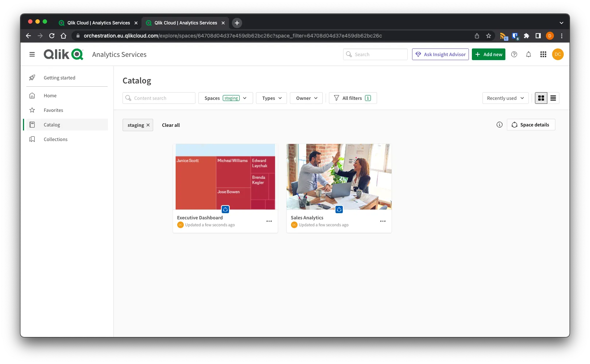Viewport: 590px width, 364px height.
Task: Expand the Types filter dropdown
Action: pyautogui.click(x=271, y=98)
